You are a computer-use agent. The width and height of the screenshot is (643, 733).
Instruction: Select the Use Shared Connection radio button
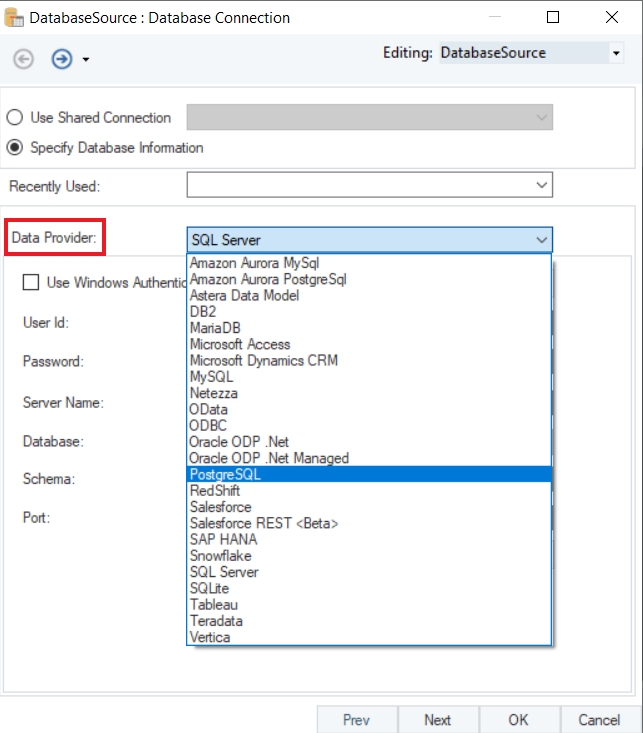point(16,117)
